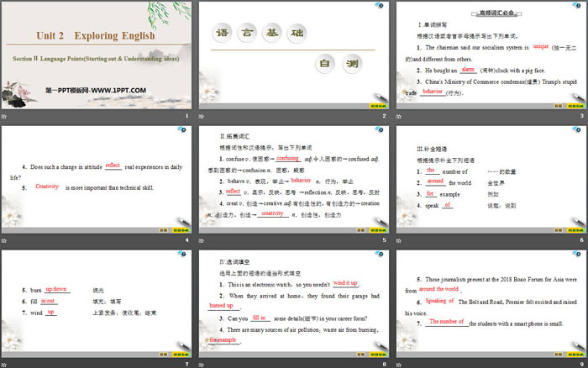This screenshot has width=588, height=368.
Task: Click the yellow-green button on slide 3
Action: click(575, 106)
